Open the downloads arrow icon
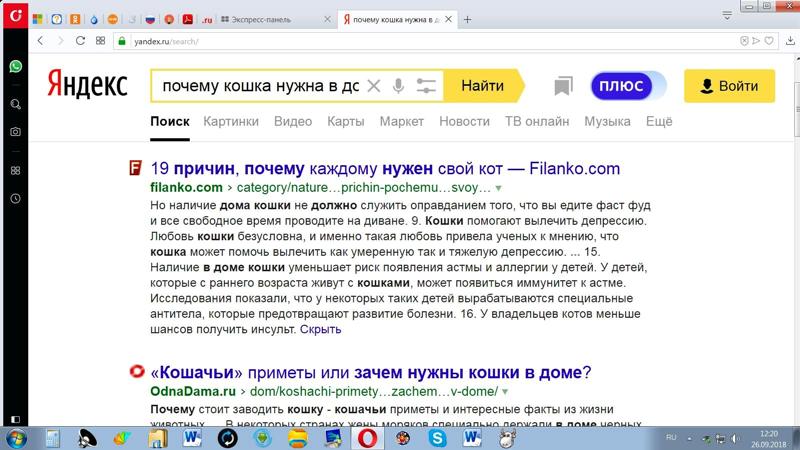Screen dimensions: 800x450 [790, 41]
